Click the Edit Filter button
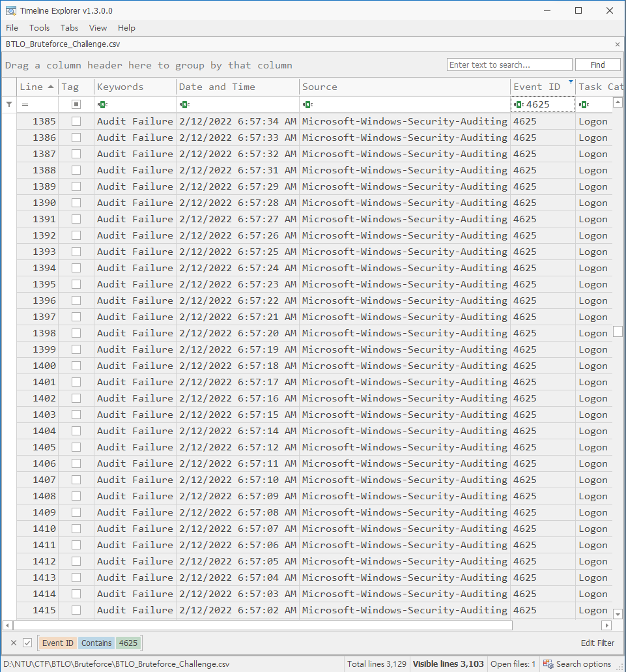626x672 pixels. (597, 643)
